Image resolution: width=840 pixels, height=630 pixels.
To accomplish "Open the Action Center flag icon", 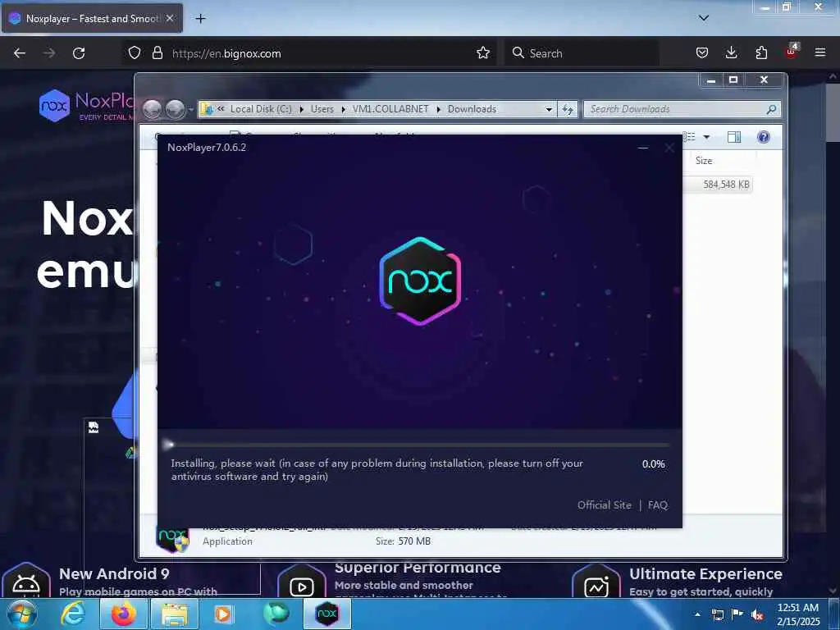I will click(737, 614).
